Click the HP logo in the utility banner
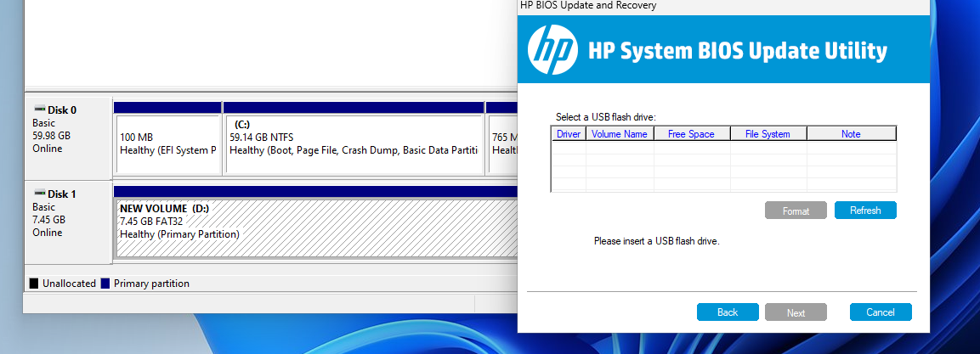Image resolution: width=980 pixels, height=354 pixels. tap(552, 50)
